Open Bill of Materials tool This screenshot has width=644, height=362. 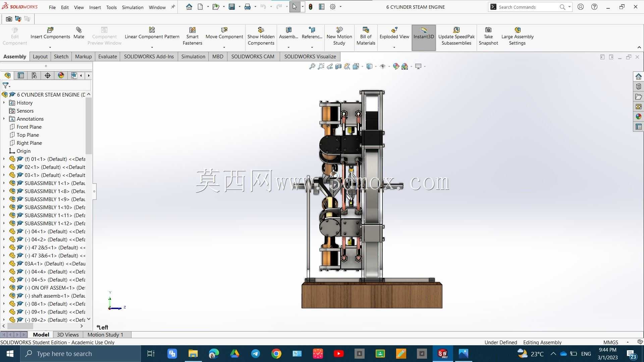[366, 36]
